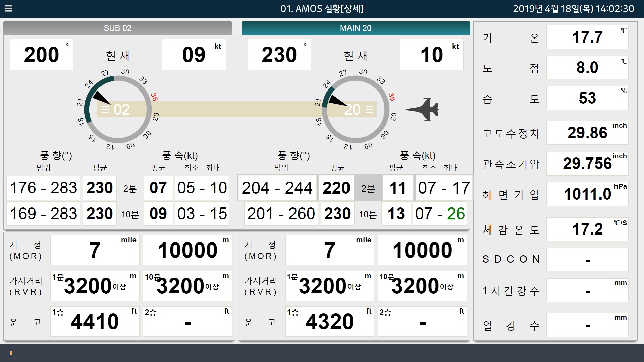Select the 2분 row label in SUB 02
The height and width of the screenshot is (362, 644).
130,189
